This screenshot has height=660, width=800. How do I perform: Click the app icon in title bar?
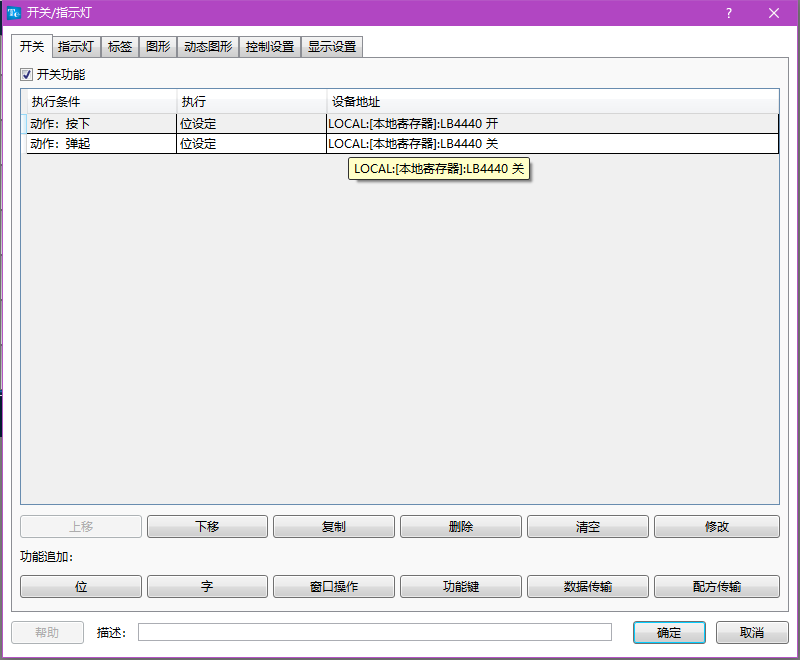tap(14, 13)
